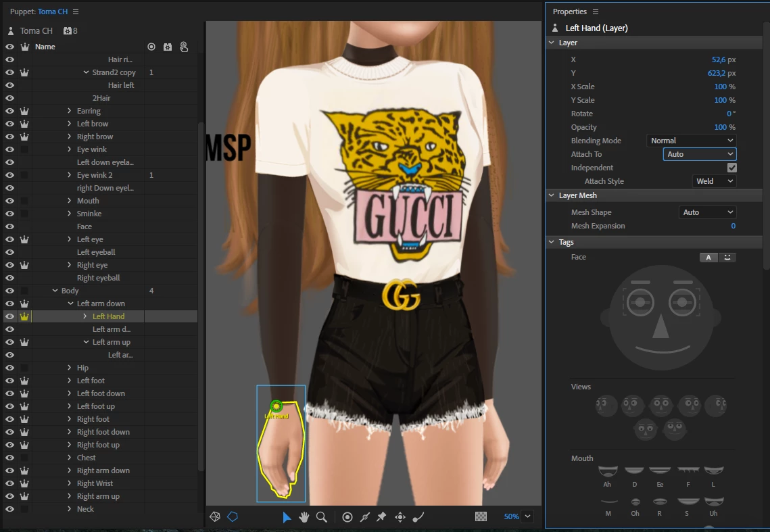Open the Attach To dropdown

click(x=700, y=154)
